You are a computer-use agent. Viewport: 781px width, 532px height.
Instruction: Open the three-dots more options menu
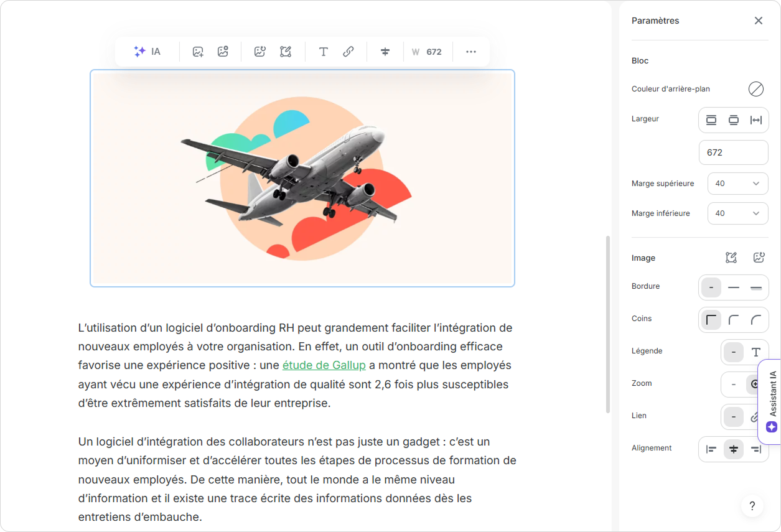(471, 52)
